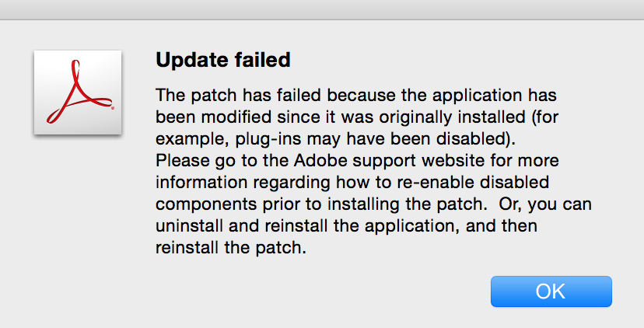The height and width of the screenshot is (328, 644).
Task: Click the "Update failed" heading
Action: pyautogui.click(x=223, y=59)
